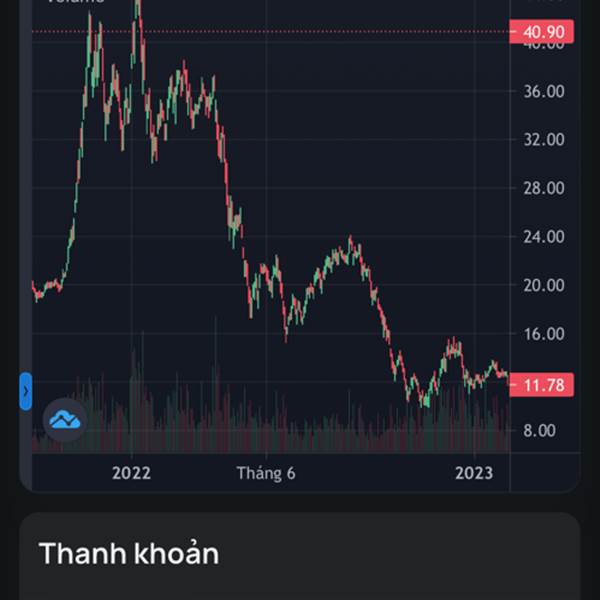Click the candlestick peak near 24.00 level
Screen dimensions: 600x600
click(x=350, y=241)
